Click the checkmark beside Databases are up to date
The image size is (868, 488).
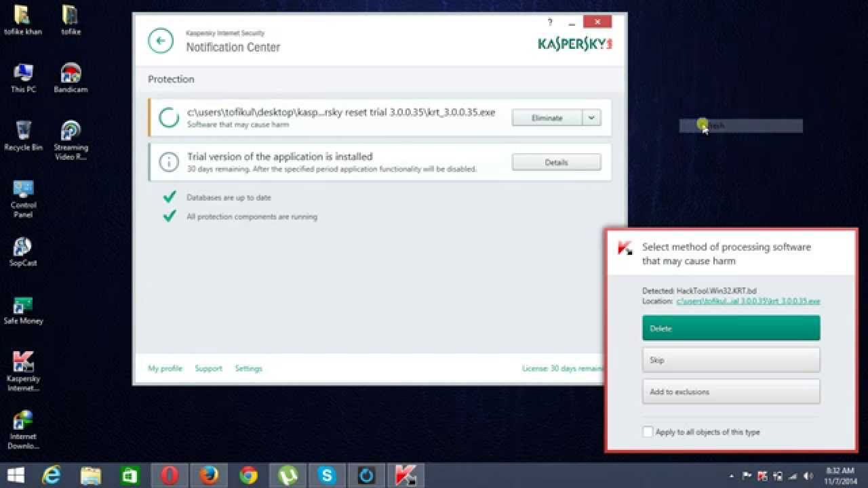(170, 197)
